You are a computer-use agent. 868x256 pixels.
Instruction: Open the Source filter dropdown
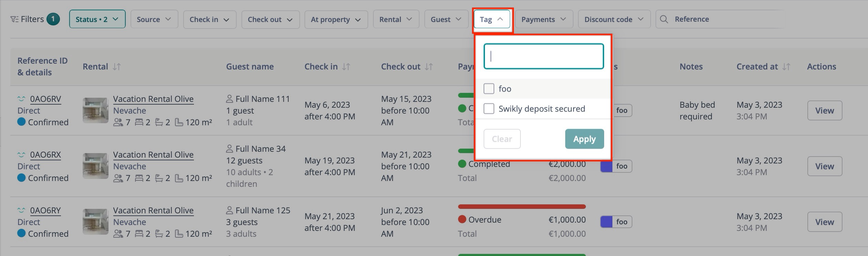(x=154, y=19)
